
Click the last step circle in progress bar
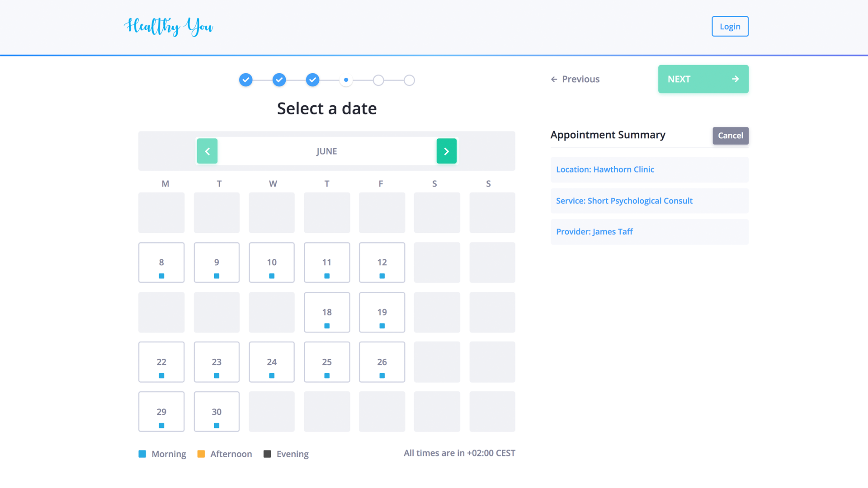409,80
